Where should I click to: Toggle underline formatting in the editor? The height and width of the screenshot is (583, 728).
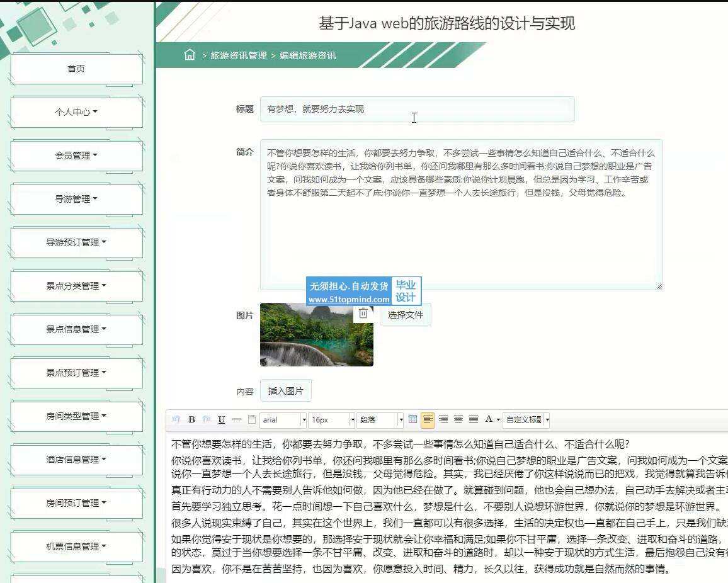coord(222,419)
